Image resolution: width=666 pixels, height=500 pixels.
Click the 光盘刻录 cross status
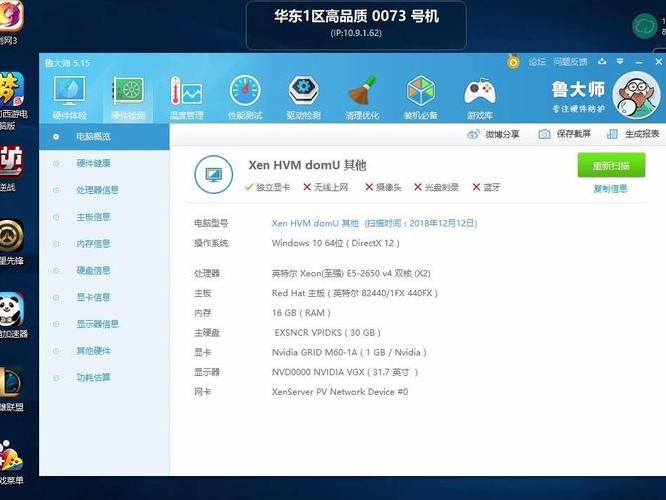(436, 187)
